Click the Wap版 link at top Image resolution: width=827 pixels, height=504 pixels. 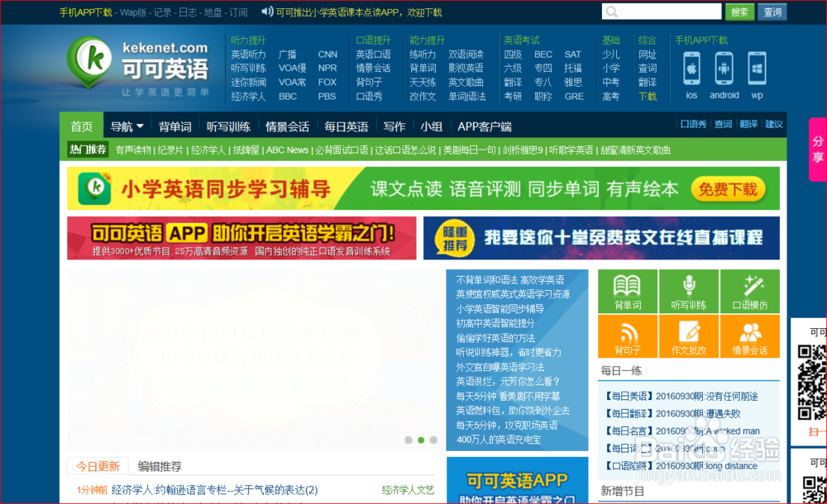point(133,12)
